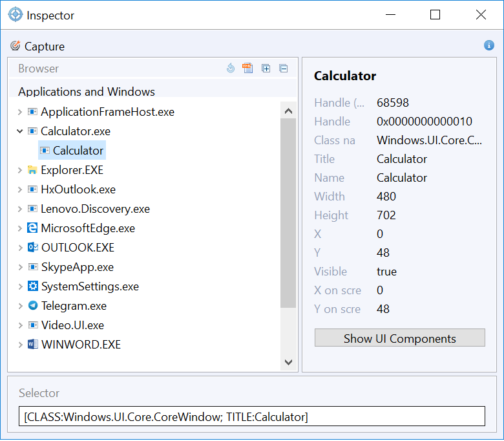This screenshot has width=504, height=441.
Task: Collapse the Calculator.exe node
Action: click(20, 131)
